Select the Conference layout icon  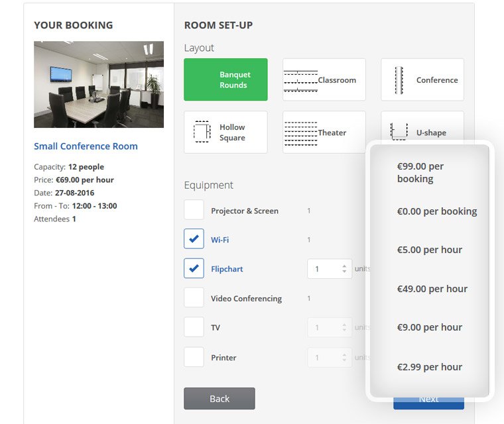coord(399,79)
